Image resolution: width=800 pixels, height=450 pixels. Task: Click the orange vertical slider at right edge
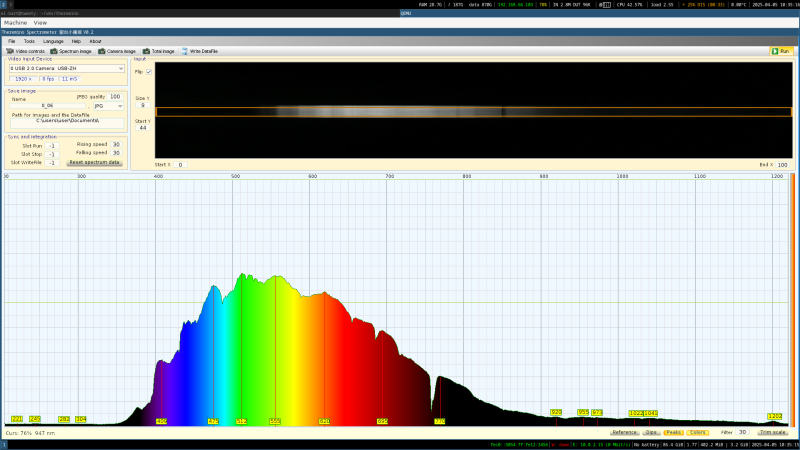[x=793, y=300]
